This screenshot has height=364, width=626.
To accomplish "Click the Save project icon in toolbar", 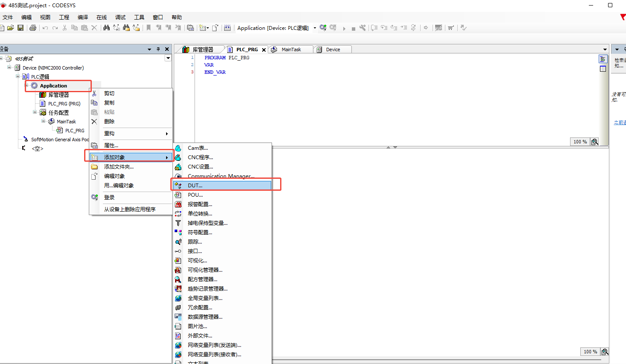I will point(20,28).
